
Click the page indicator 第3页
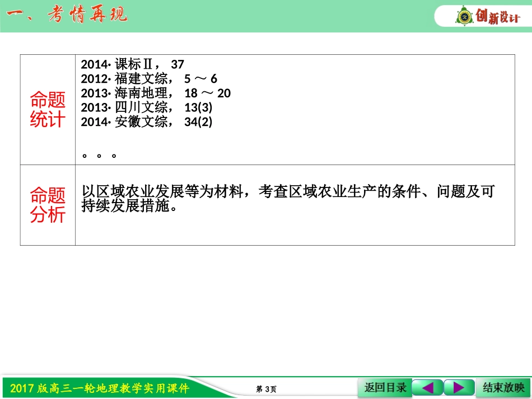click(266, 389)
